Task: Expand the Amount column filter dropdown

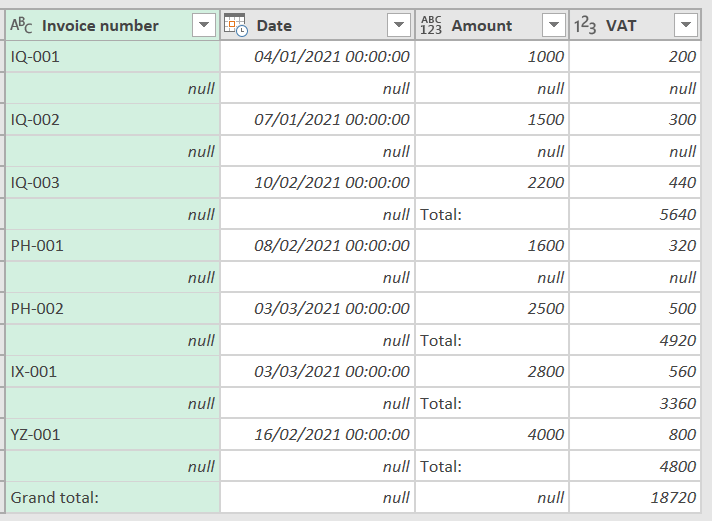Action: coord(553,26)
